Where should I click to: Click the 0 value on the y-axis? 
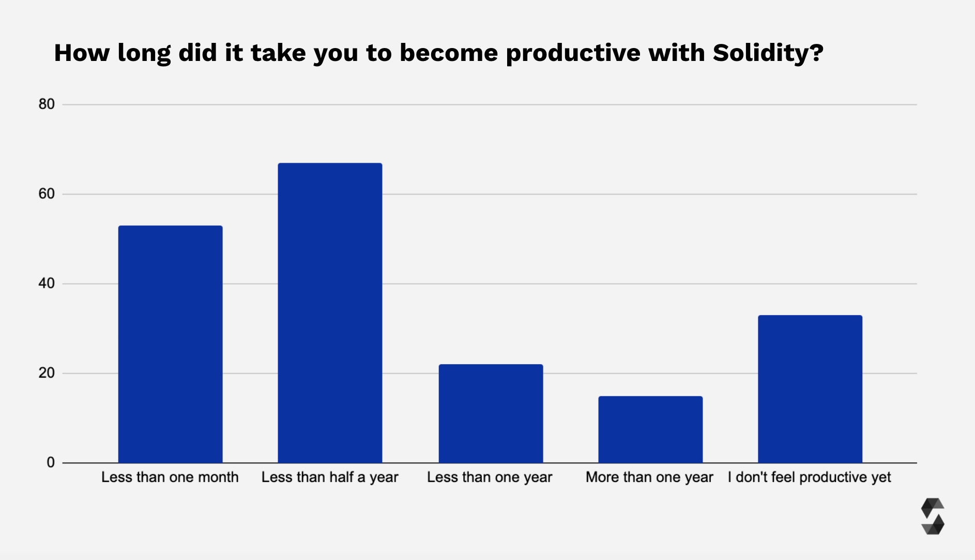(x=51, y=462)
